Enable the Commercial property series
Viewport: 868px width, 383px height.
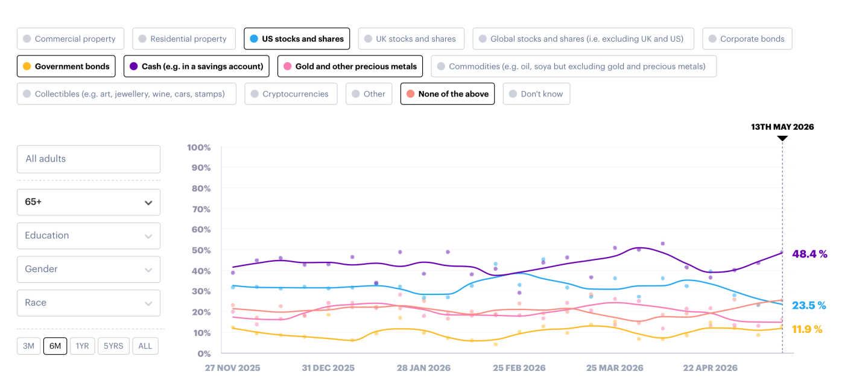pyautogui.click(x=70, y=39)
